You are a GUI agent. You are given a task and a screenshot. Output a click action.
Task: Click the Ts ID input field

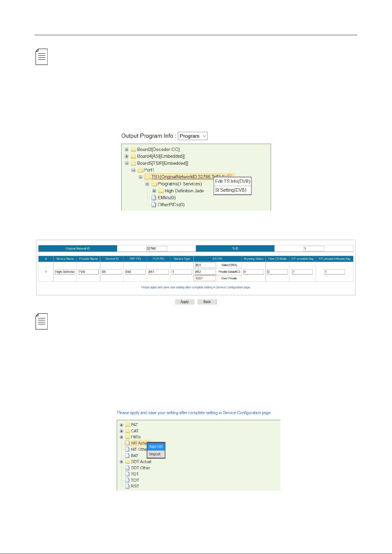pos(314,249)
